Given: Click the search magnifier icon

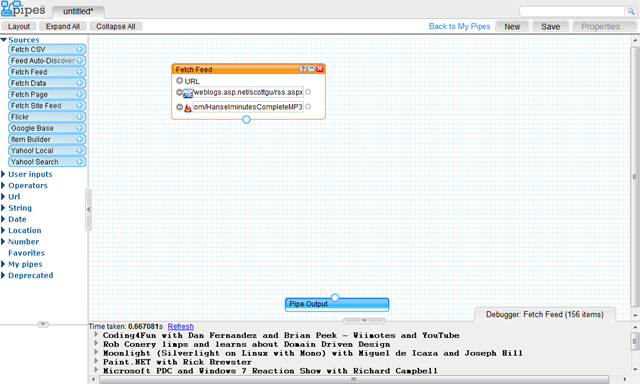Looking at the screenshot, I should tap(631, 11).
